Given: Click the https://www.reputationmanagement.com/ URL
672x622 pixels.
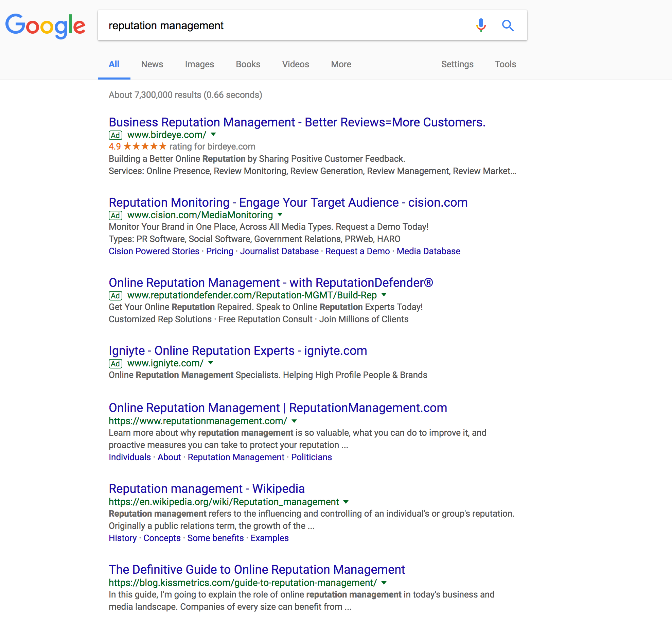Looking at the screenshot, I should pyautogui.click(x=198, y=421).
